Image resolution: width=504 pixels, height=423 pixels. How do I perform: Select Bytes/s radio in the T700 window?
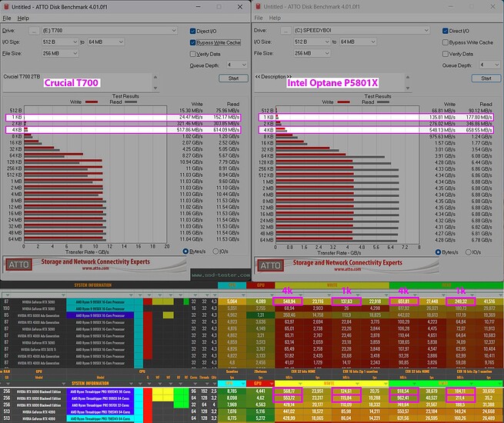(185, 251)
